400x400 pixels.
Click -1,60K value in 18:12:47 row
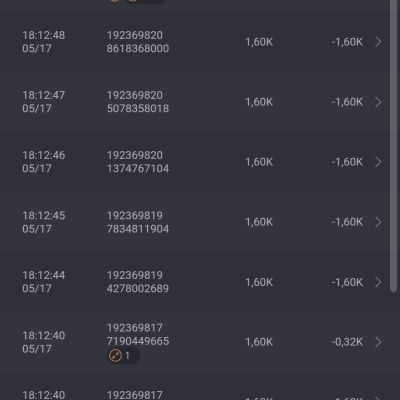click(x=347, y=102)
